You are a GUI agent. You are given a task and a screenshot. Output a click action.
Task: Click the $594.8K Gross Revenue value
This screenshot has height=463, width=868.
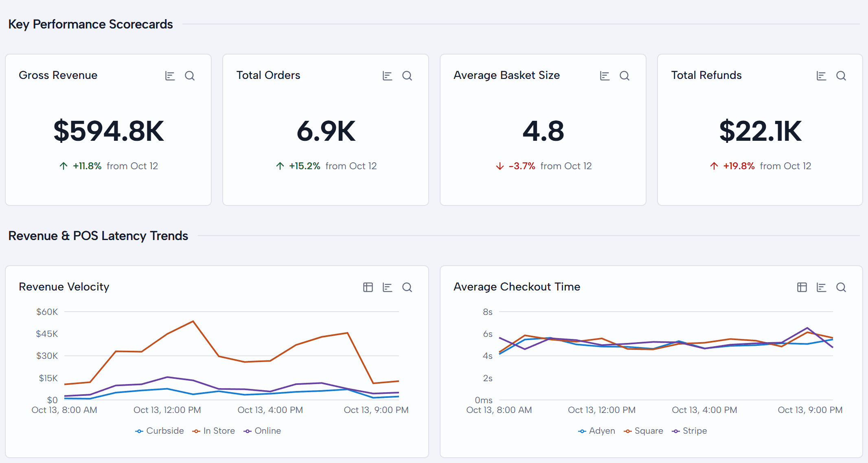[x=109, y=131]
